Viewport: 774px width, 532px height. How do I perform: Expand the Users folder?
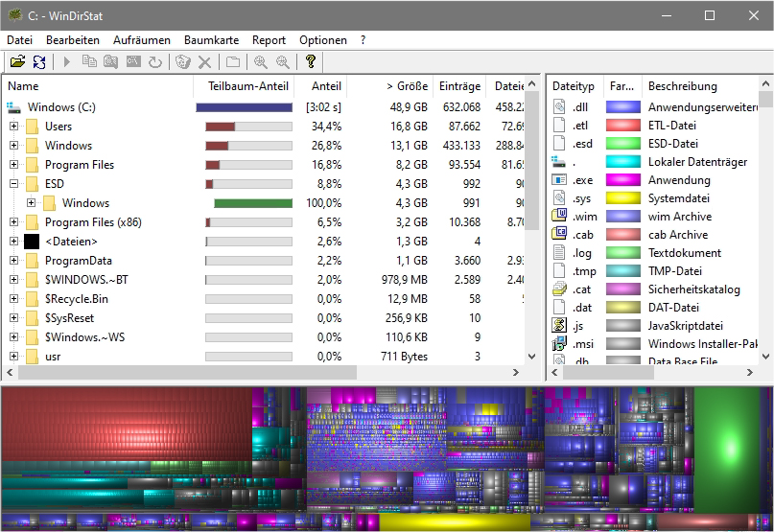[13, 127]
